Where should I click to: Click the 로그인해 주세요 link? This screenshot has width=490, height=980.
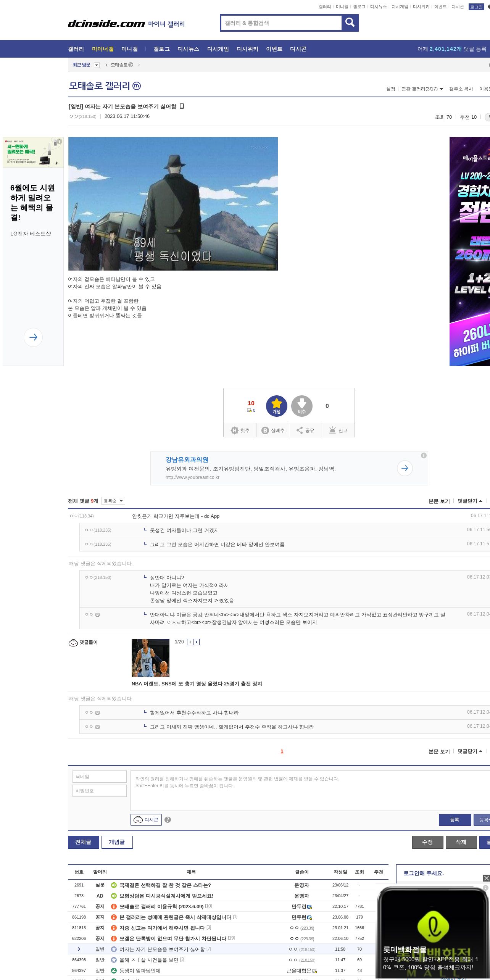[x=423, y=873]
